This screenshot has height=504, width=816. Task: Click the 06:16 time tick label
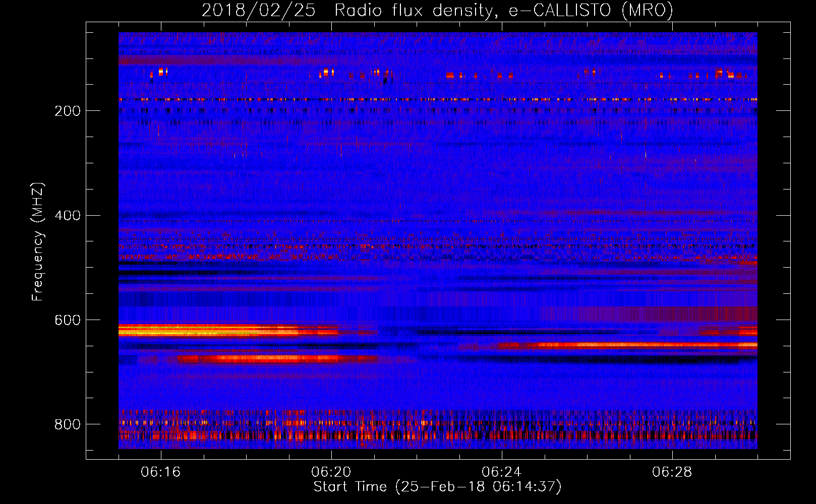pos(161,472)
